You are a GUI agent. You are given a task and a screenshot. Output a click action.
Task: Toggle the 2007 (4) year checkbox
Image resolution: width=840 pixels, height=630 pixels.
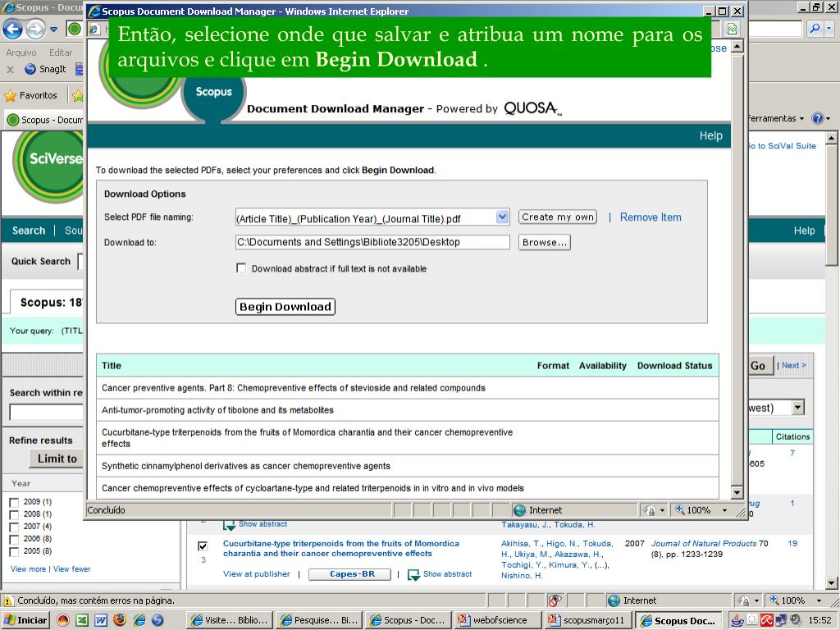(15, 527)
